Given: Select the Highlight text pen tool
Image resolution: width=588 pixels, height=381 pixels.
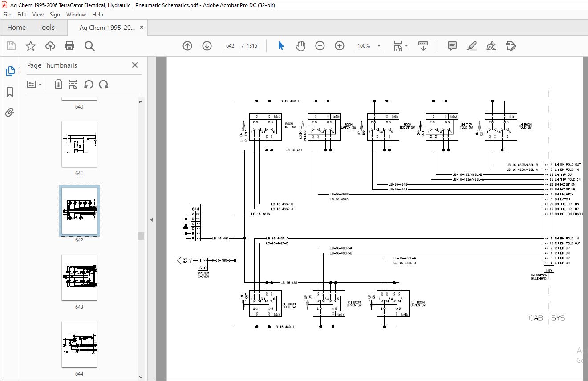Looking at the screenshot, I should 472,46.
